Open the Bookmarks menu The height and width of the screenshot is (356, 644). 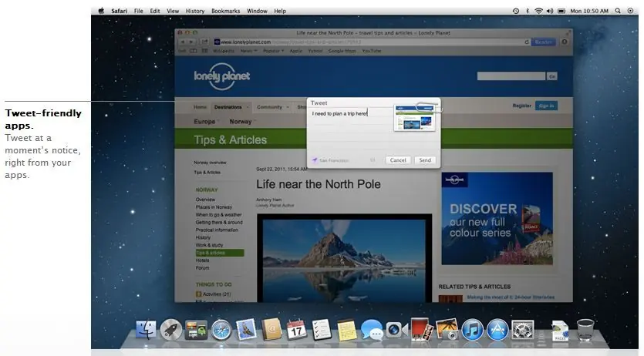[225, 11]
